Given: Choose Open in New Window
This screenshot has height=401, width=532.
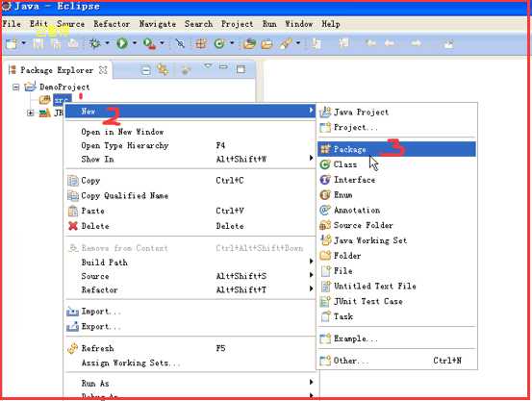Looking at the screenshot, I should (190, 132).
